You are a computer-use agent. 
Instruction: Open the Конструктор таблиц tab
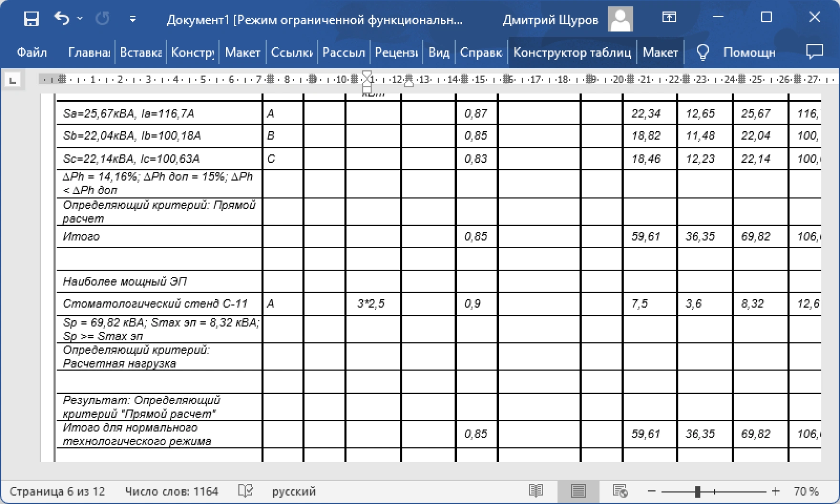click(572, 52)
